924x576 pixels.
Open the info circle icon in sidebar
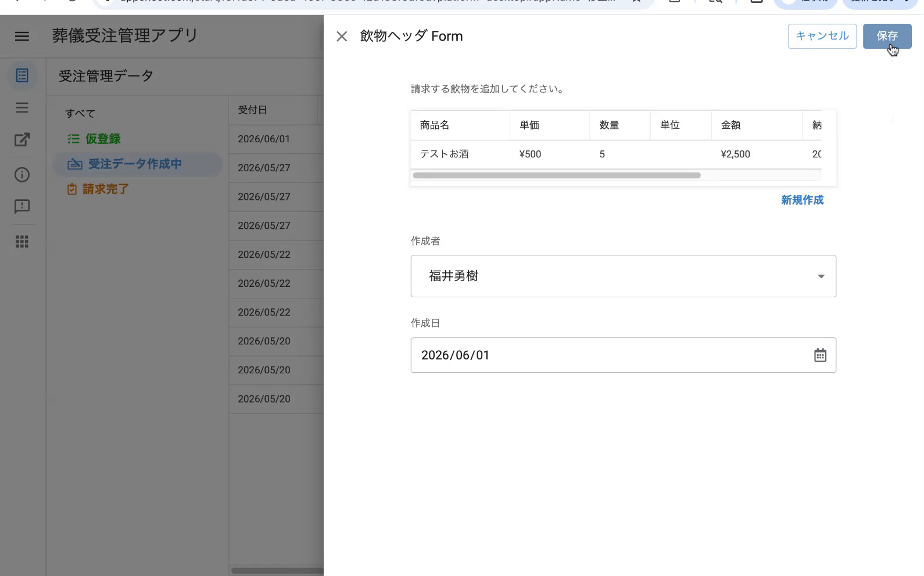[x=22, y=175]
